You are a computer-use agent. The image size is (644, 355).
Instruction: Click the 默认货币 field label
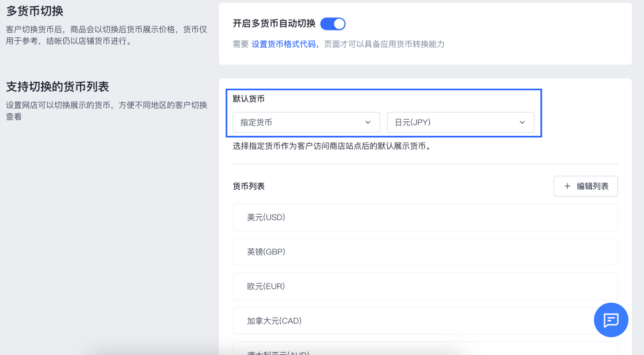tap(249, 99)
